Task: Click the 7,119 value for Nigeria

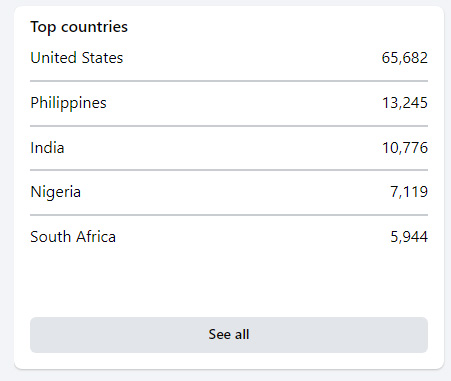Action: tap(409, 192)
